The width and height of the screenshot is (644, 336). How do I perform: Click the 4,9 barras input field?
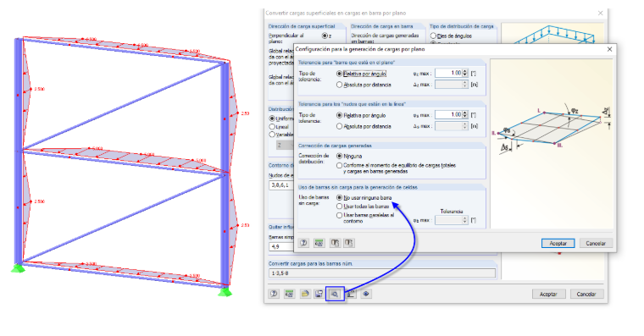[x=281, y=246]
